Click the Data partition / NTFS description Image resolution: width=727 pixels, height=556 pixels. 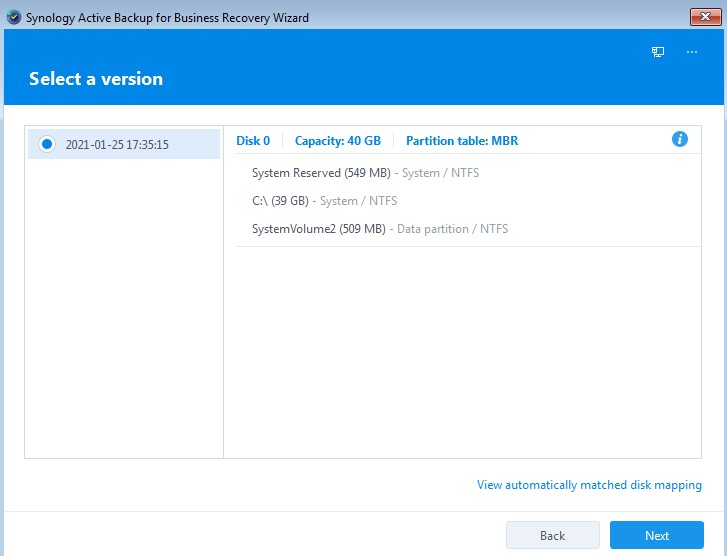(x=453, y=229)
